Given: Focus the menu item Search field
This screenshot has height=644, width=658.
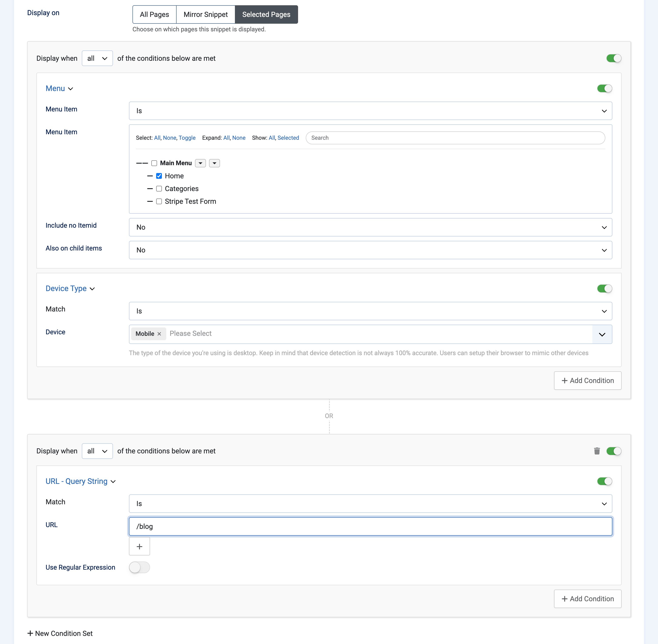Looking at the screenshot, I should pos(455,138).
